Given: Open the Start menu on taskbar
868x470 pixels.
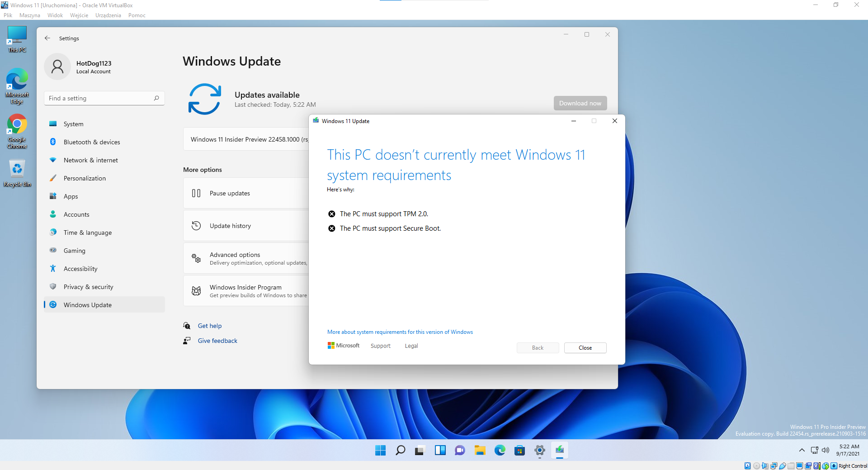Looking at the screenshot, I should (380, 451).
